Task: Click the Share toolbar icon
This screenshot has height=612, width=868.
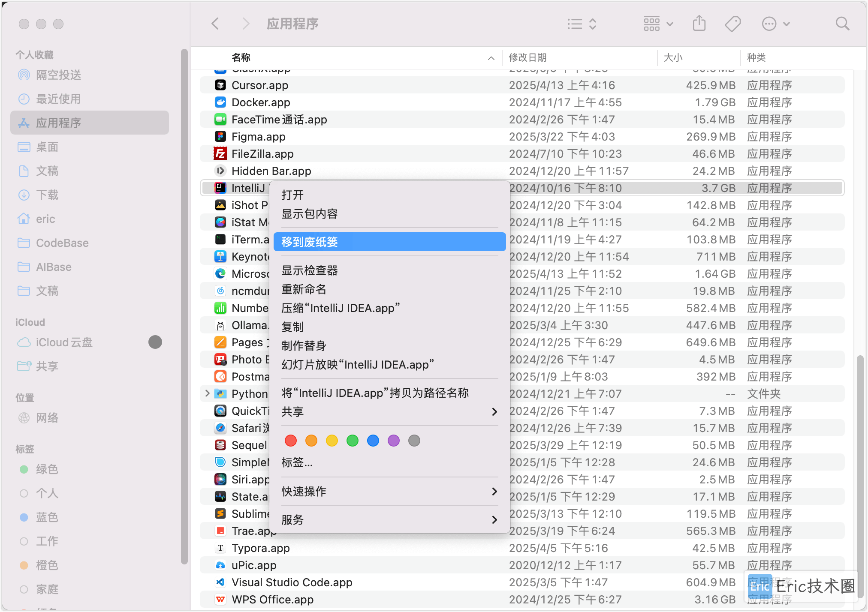Action: pyautogui.click(x=699, y=24)
